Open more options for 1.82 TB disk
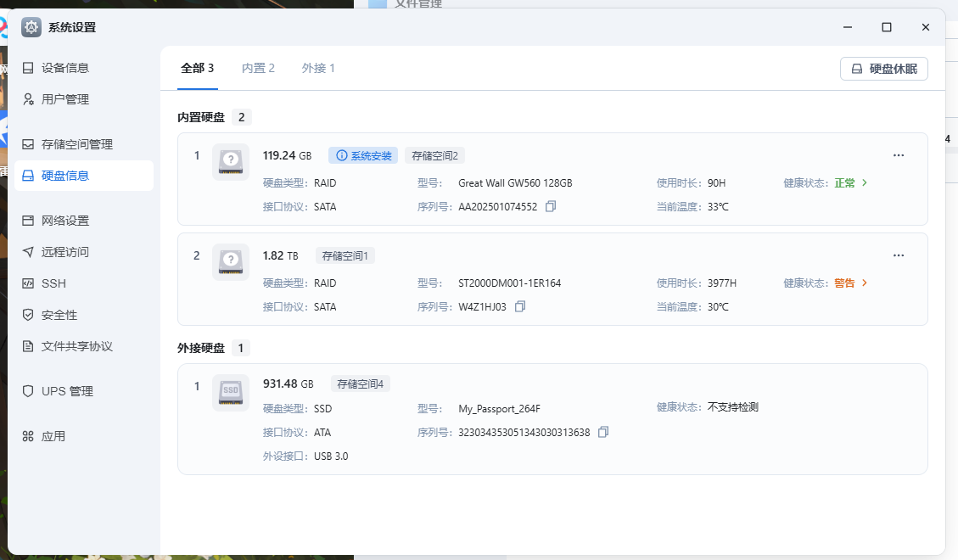Image resolution: width=958 pixels, height=560 pixels. (899, 255)
